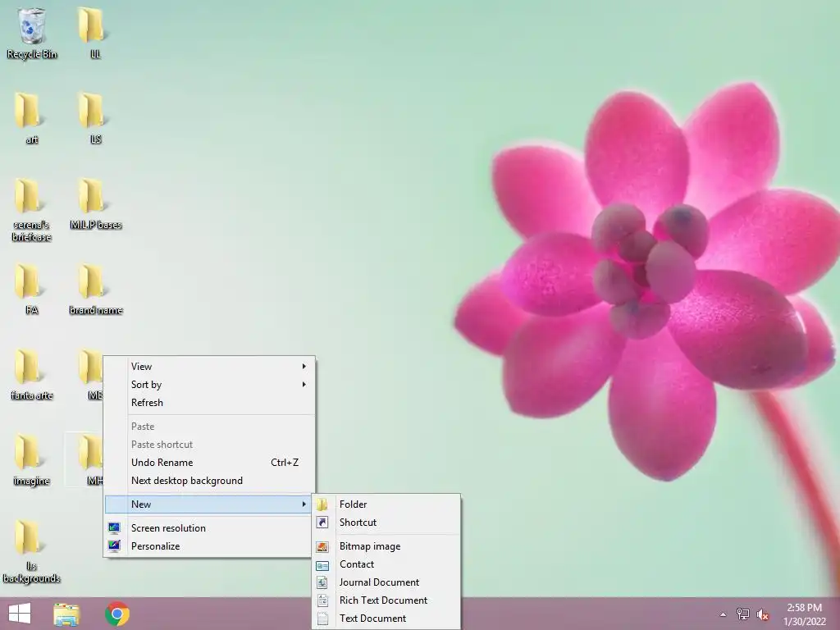Image resolution: width=840 pixels, height=630 pixels.
Task: Create a new Journal Document
Action: (x=386, y=583)
